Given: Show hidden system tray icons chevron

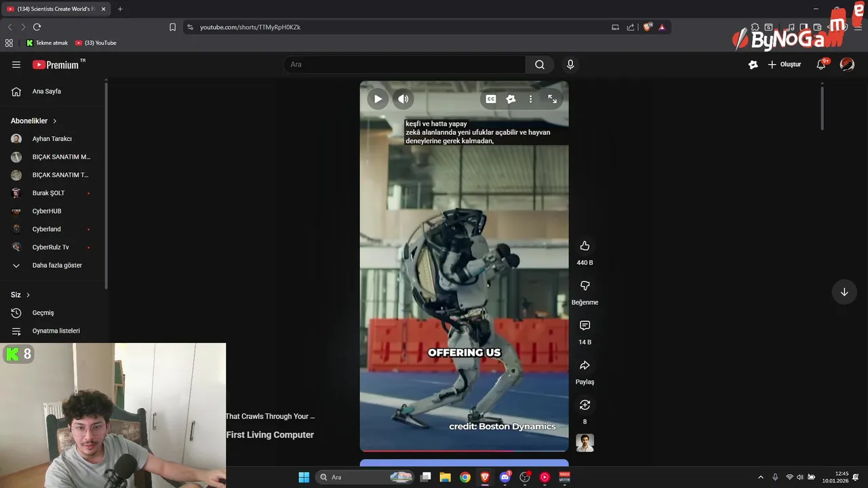Looking at the screenshot, I should [x=760, y=477].
